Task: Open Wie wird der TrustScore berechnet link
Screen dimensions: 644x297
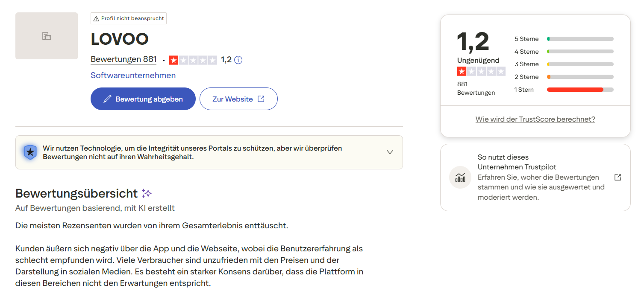Action: tap(535, 119)
